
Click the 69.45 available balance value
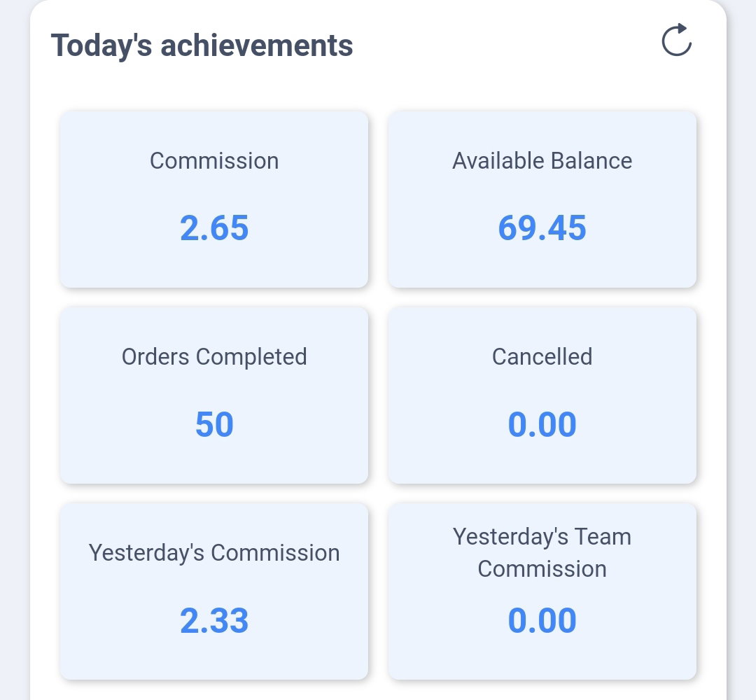click(542, 227)
